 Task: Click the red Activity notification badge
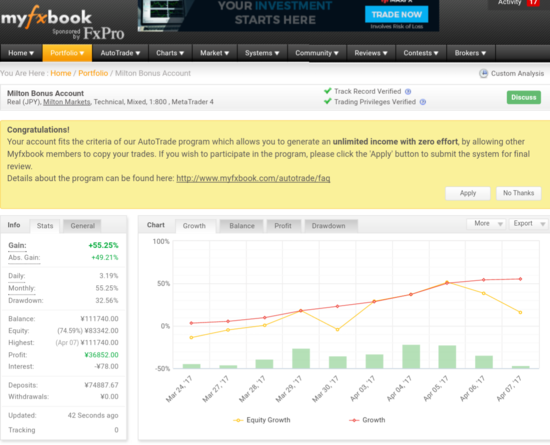pyautogui.click(x=533, y=2)
